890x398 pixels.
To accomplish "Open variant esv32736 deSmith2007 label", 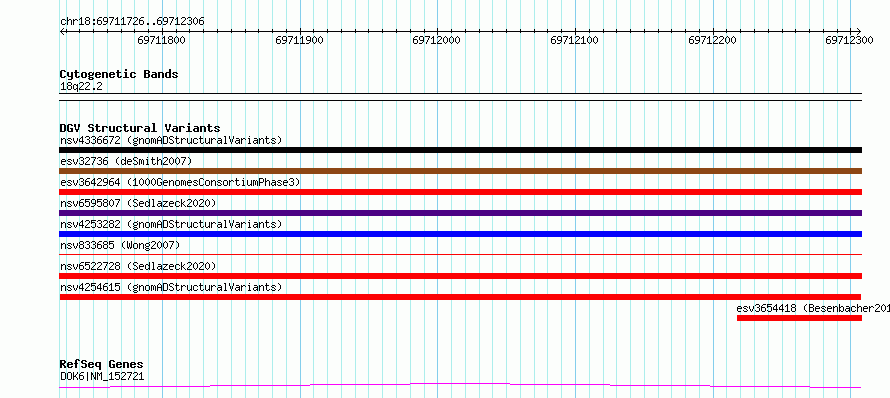I will pyautogui.click(x=126, y=161).
